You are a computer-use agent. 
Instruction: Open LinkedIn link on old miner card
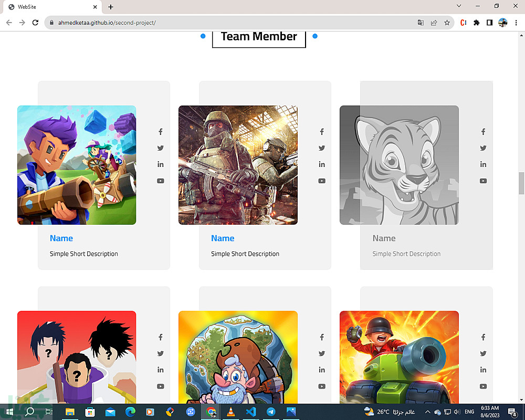tap(322, 370)
